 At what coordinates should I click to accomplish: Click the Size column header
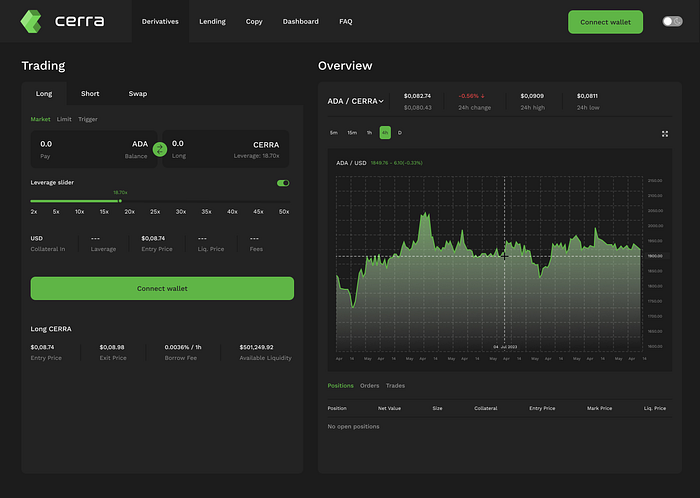[437, 408]
